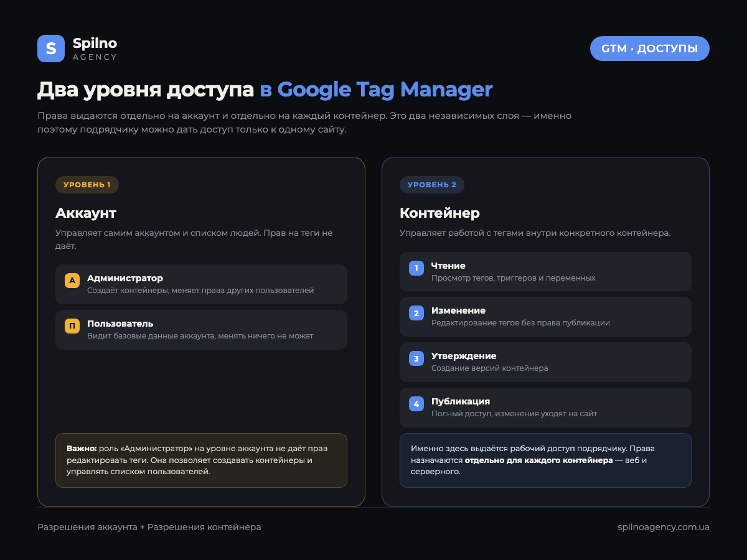
Task: Click the 'AGENCY' text under brand name
Action: 95,57
